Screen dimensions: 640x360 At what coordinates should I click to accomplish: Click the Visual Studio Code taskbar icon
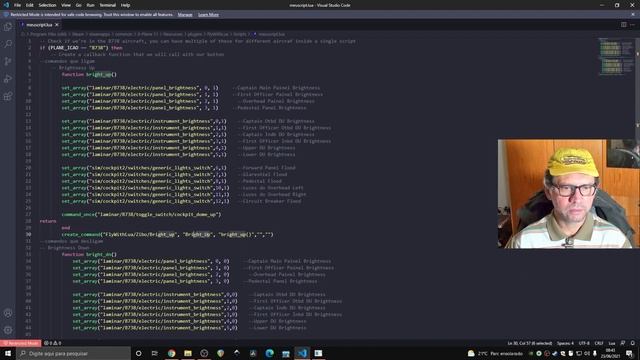click(x=302, y=353)
